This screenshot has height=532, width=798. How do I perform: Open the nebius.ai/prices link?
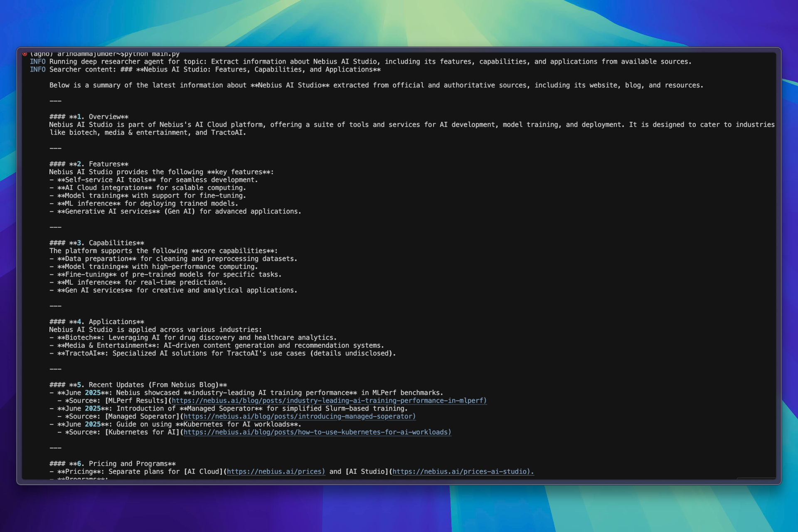coord(276,472)
